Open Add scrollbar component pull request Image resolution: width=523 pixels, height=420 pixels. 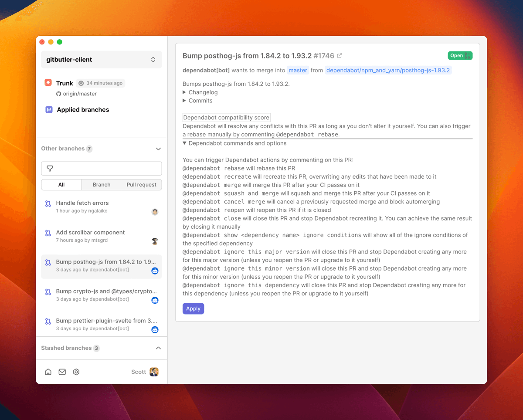pos(101,237)
